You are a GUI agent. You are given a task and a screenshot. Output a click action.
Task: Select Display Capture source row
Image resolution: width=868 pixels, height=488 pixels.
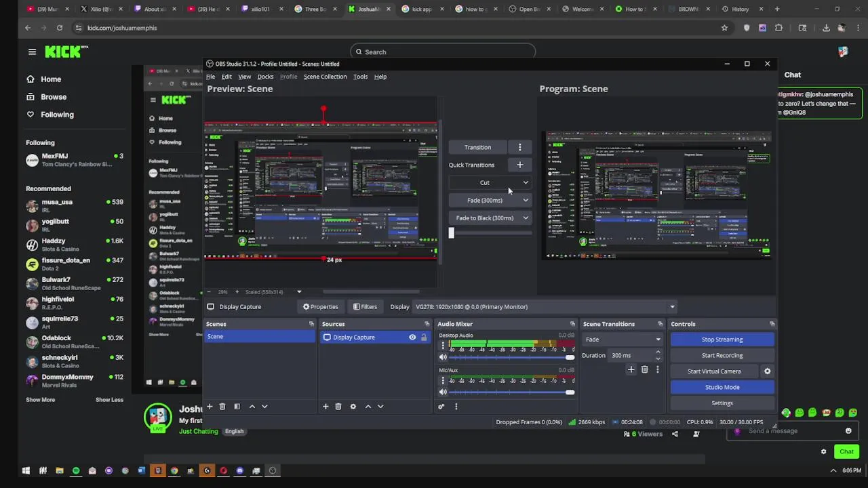coord(376,338)
